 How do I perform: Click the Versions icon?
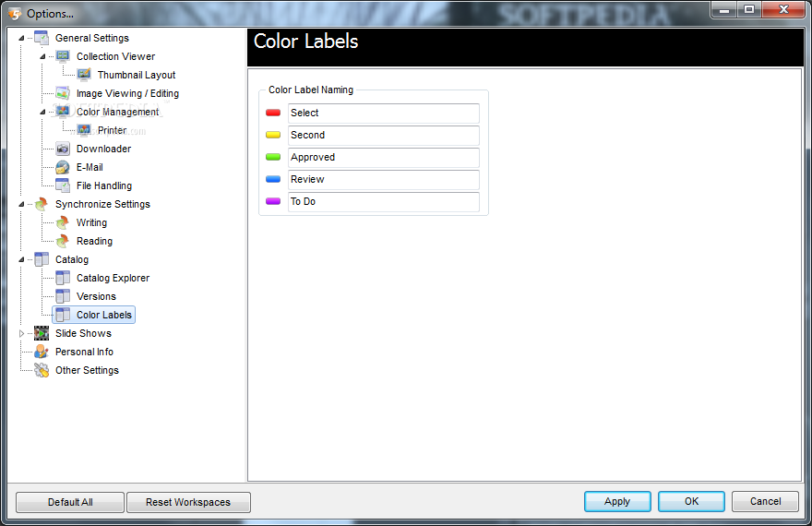tap(63, 296)
